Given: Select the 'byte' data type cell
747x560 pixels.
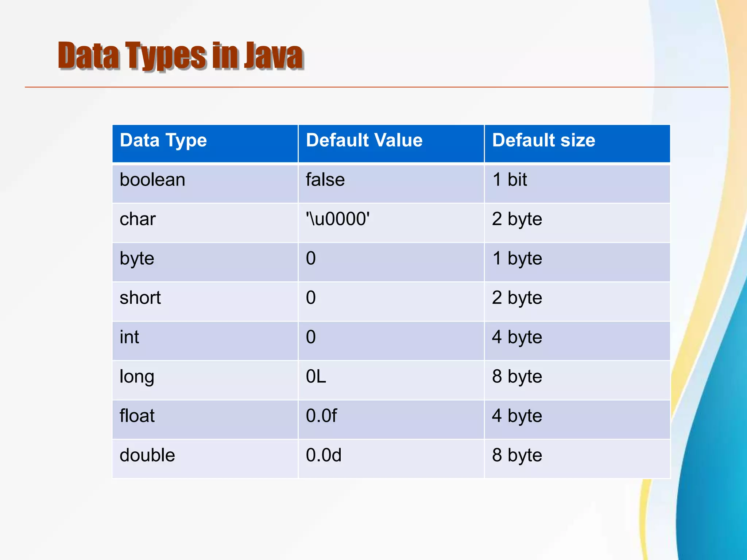Looking at the screenshot, I should 137,259.
